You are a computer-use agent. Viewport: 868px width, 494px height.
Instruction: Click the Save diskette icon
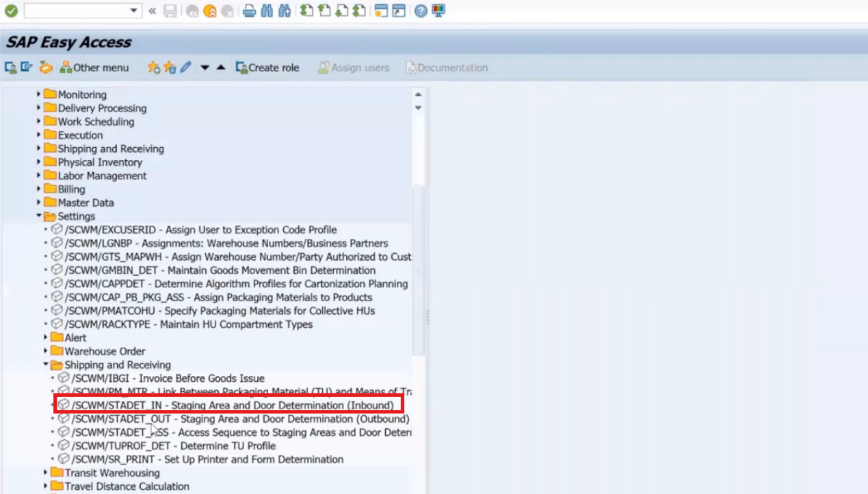[x=170, y=11]
